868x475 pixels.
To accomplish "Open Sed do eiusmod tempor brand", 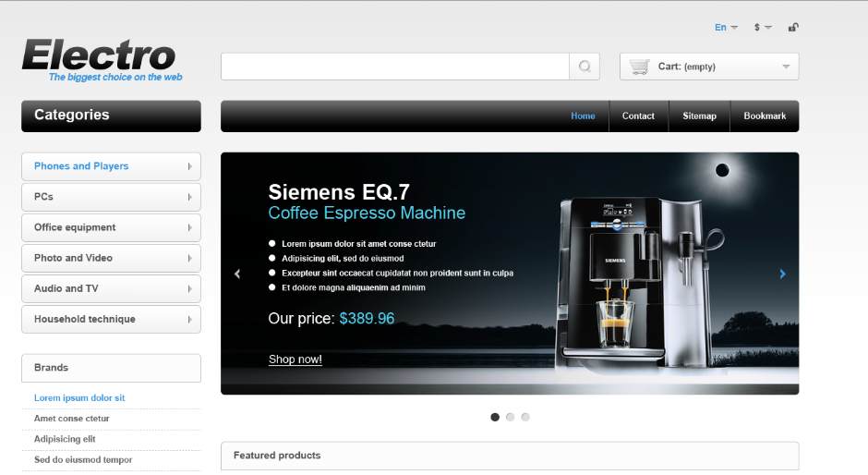I will (x=83, y=459).
